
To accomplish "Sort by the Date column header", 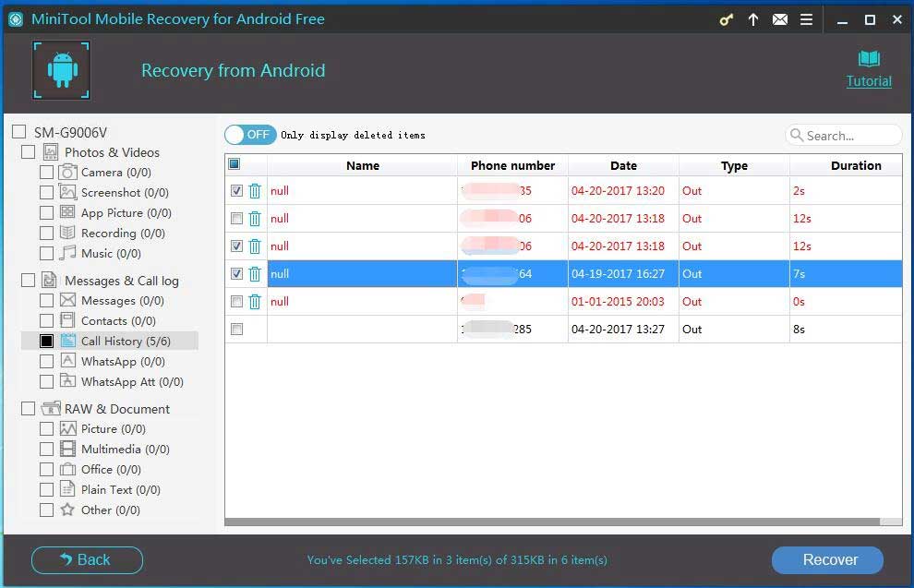I will tap(624, 165).
